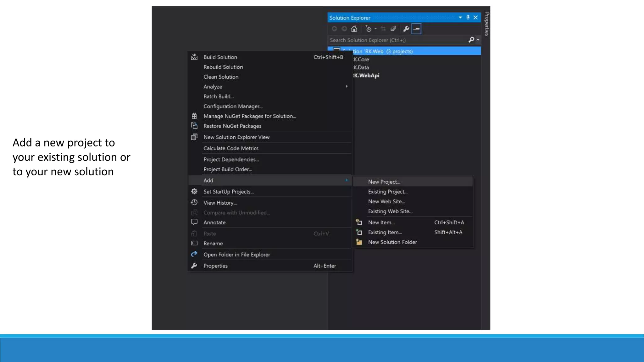This screenshot has height=362, width=644.
Task: Click the New Item icon
Action: (359, 222)
